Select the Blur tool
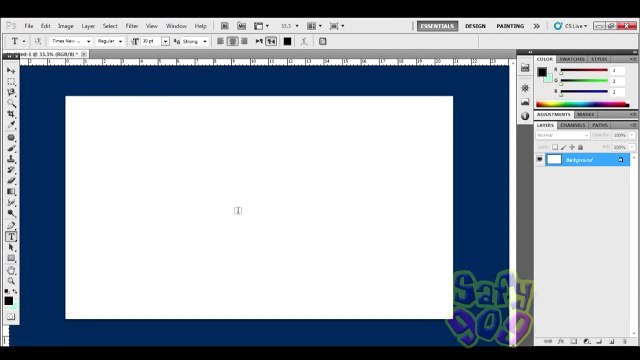640x360 pixels. coord(11,202)
